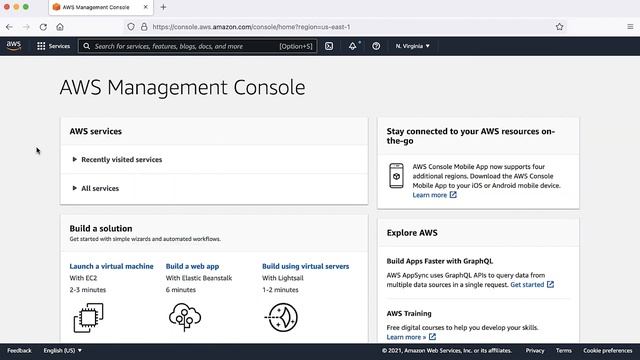This screenshot has height=360, width=640.
Task: Click Learn more about Mobile App
Action: [429, 195]
